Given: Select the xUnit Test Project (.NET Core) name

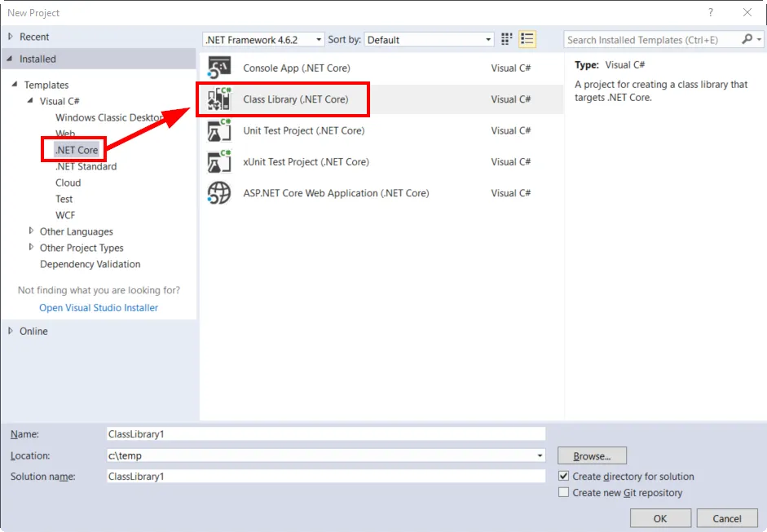Looking at the screenshot, I should (306, 162).
